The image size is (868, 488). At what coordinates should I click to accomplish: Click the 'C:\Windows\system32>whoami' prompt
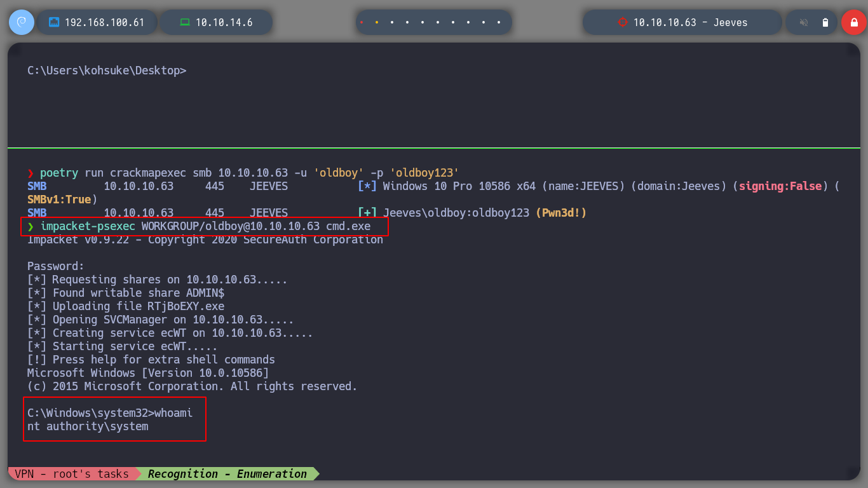(x=110, y=413)
